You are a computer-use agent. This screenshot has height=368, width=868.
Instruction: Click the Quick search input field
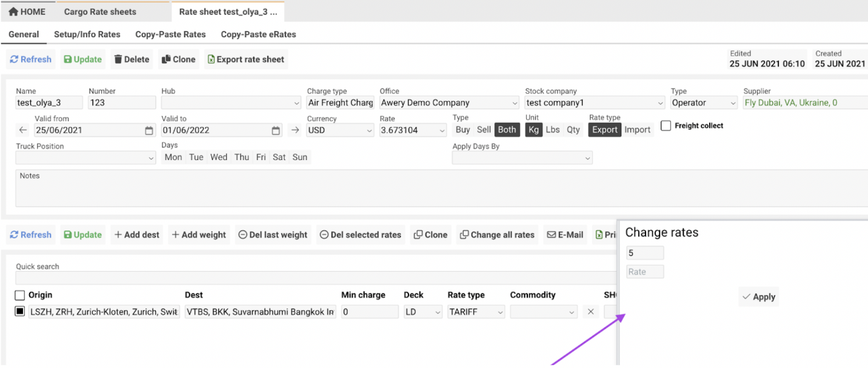click(315, 278)
